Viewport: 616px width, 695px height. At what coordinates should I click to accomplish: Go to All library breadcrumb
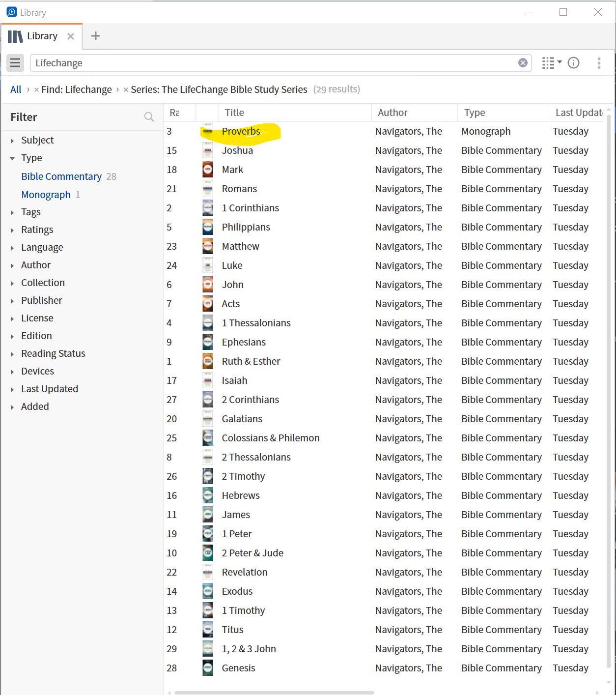click(x=16, y=89)
